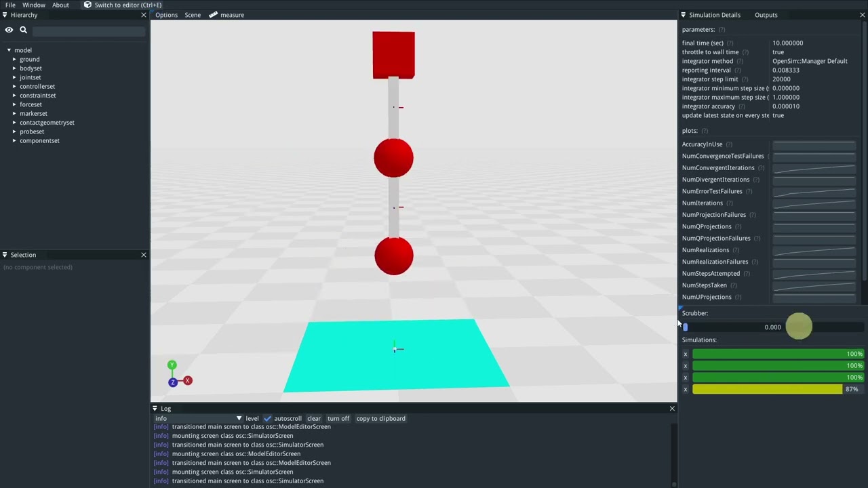Click help icon next to final time
This screenshot has height=488, width=868.
click(x=730, y=43)
